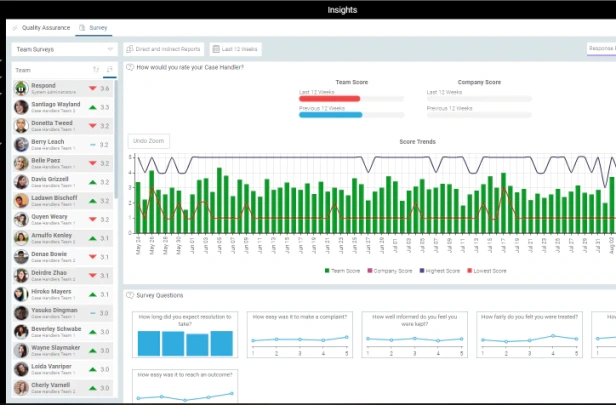Click the Undo Zoom button
The height and width of the screenshot is (405, 616).
coord(148,141)
